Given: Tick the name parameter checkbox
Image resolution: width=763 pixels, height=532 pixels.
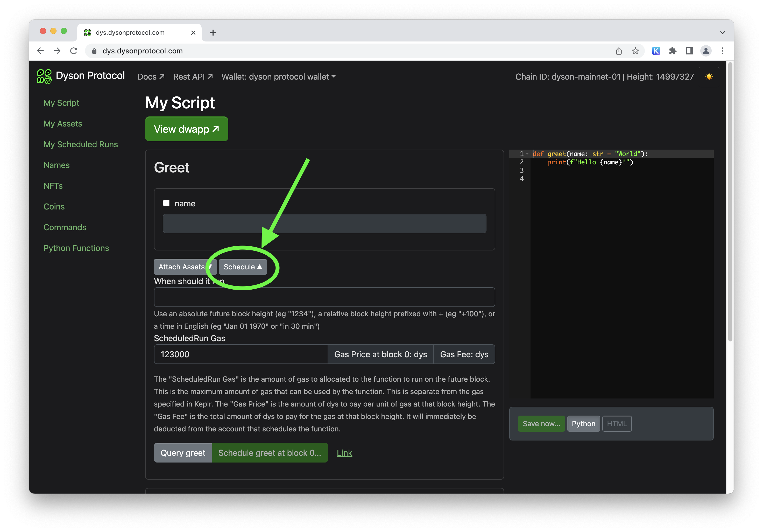Looking at the screenshot, I should coord(166,203).
